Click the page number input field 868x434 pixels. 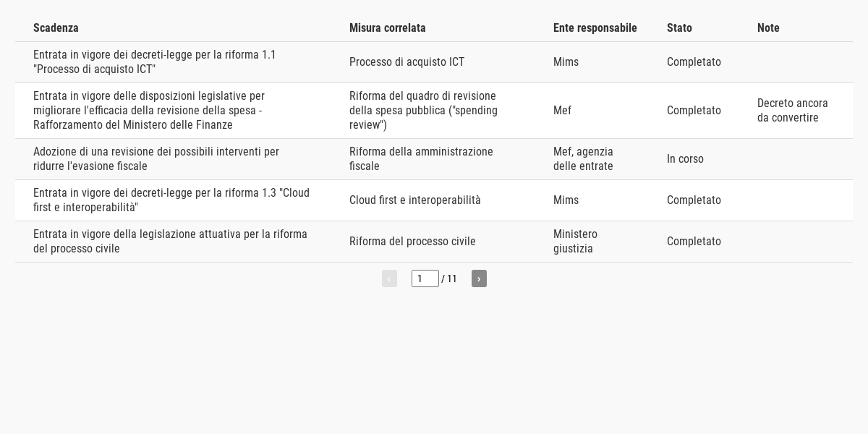[425, 278]
